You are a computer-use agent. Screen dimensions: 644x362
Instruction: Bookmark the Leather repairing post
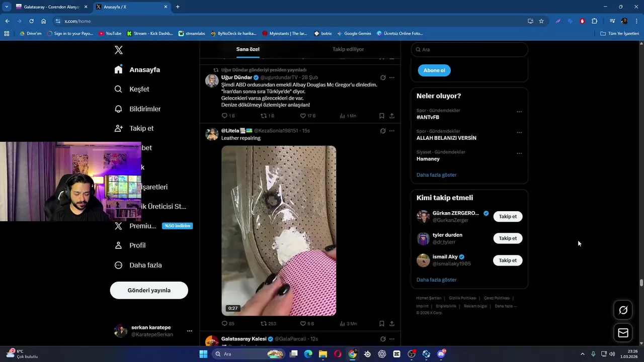pyautogui.click(x=382, y=324)
